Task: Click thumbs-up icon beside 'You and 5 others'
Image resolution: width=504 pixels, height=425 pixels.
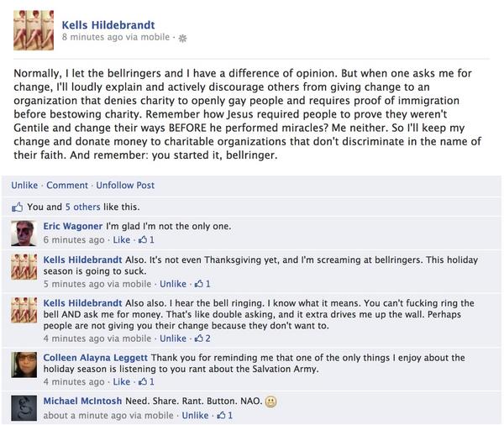Action: click(x=18, y=207)
